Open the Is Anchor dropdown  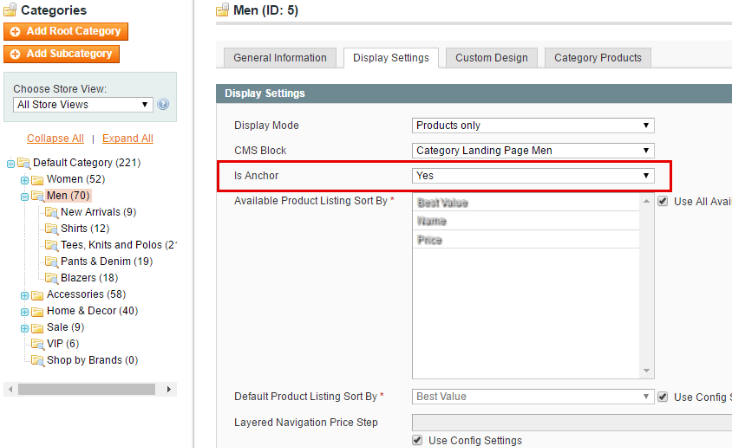pos(533,176)
